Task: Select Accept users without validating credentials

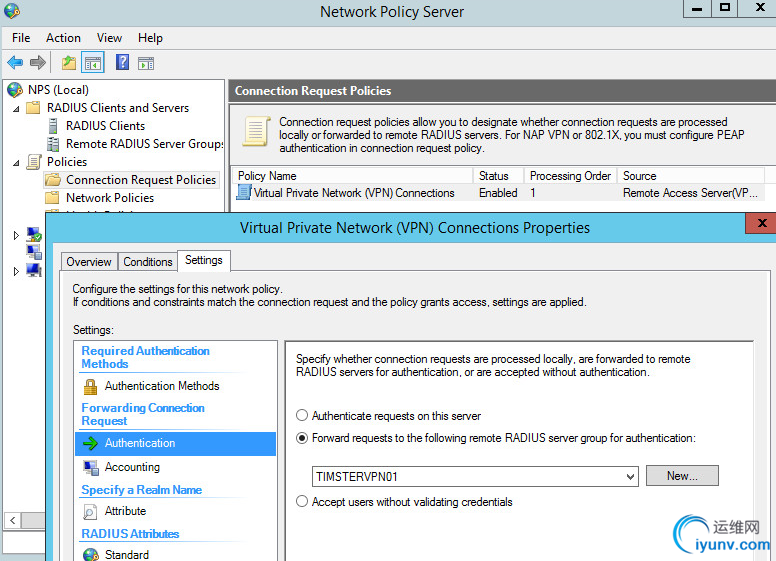Action: 302,502
